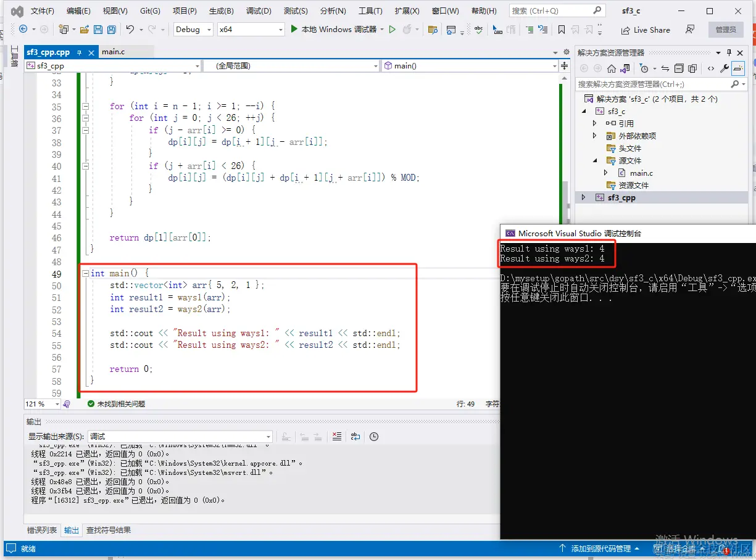Open the 全局范围 scope dropdown
Screen dimensions: 756x560
tap(291, 65)
